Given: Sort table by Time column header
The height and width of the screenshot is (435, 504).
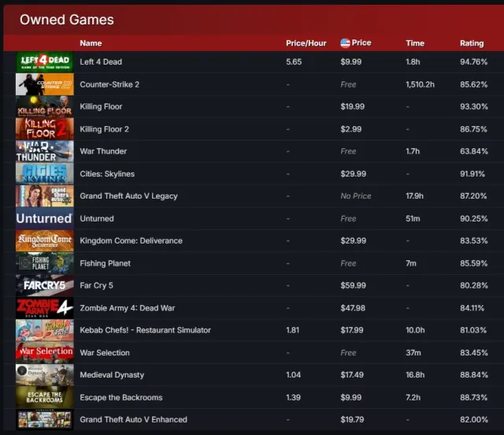Looking at the screenshot, I should (415, 43).
